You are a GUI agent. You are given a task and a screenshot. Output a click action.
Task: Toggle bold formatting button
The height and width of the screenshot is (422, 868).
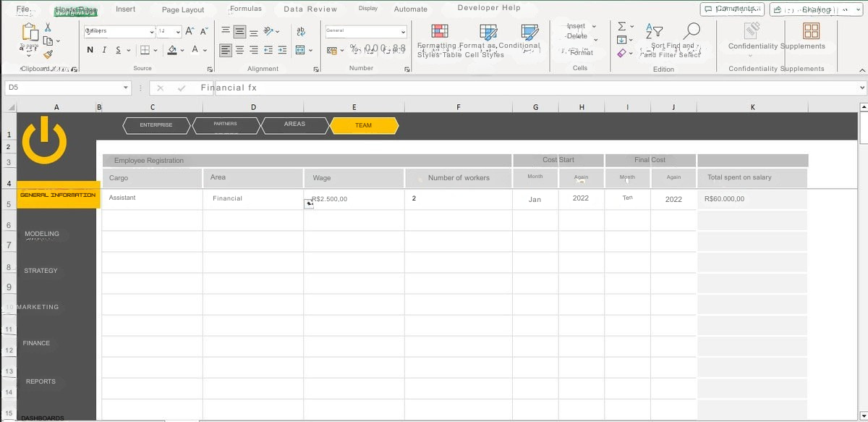(x=90, y=50)
